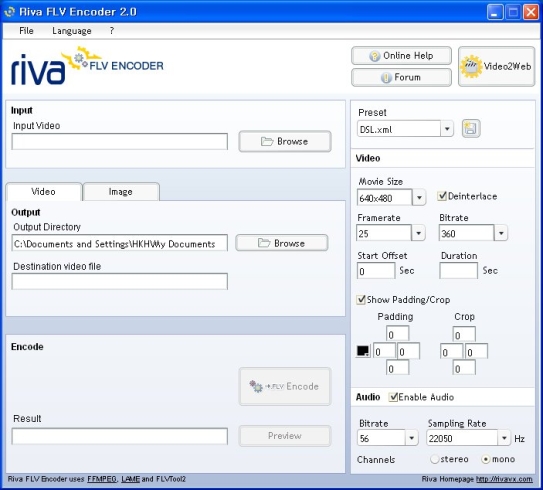Open the ? help menu
Image resolution: width=543 pixels, height=490 pixels.
click(112, 31)
